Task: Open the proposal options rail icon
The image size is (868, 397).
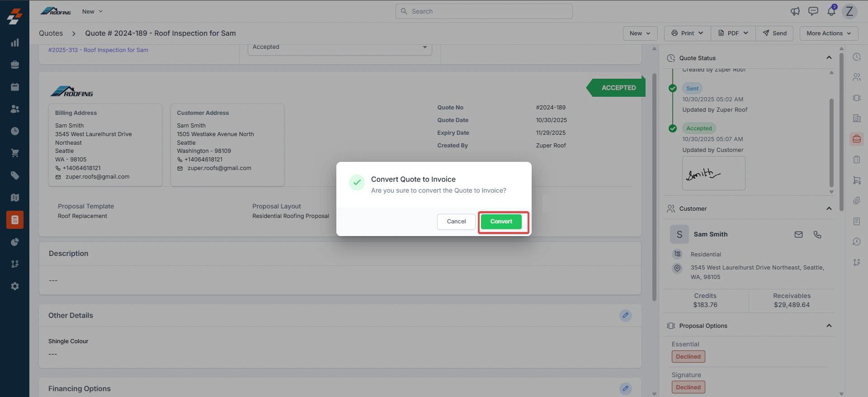Action: [857, 98]
